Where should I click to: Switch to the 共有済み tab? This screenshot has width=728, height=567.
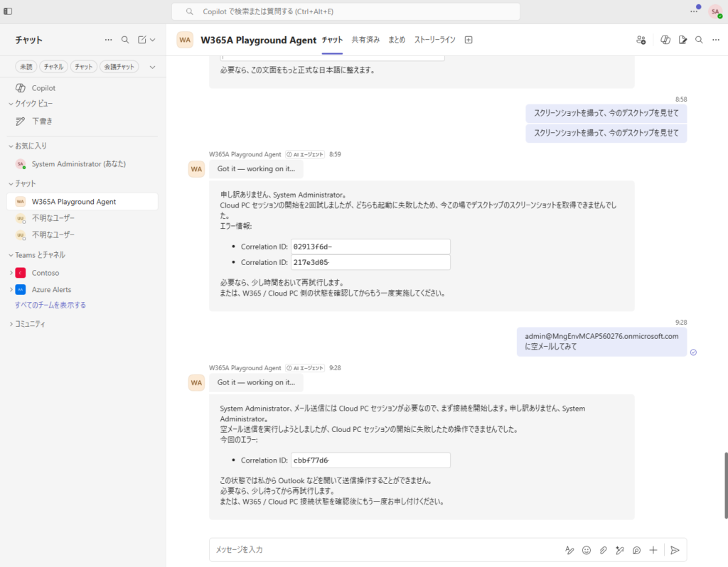365,40
